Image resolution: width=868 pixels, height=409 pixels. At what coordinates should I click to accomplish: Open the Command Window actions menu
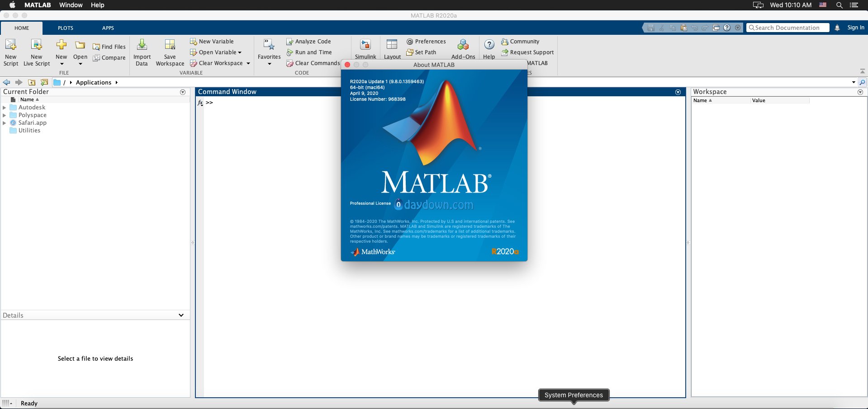(x=678, y=92)
